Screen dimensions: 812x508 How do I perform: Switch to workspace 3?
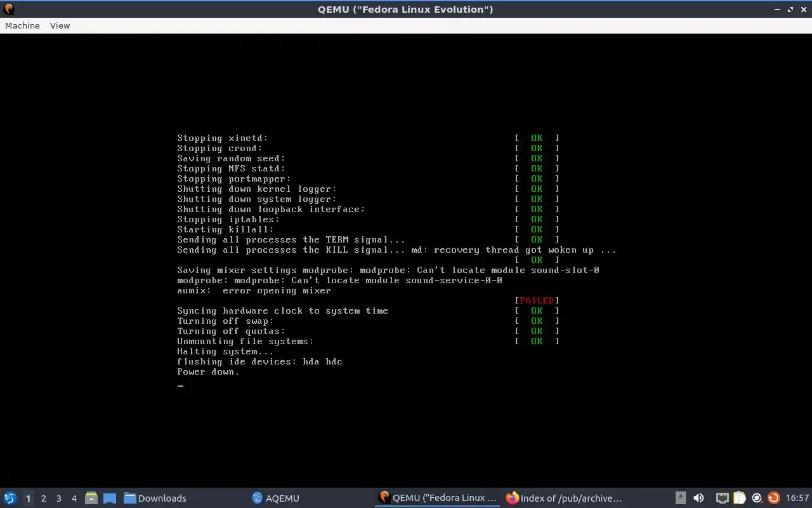(58, 498)
